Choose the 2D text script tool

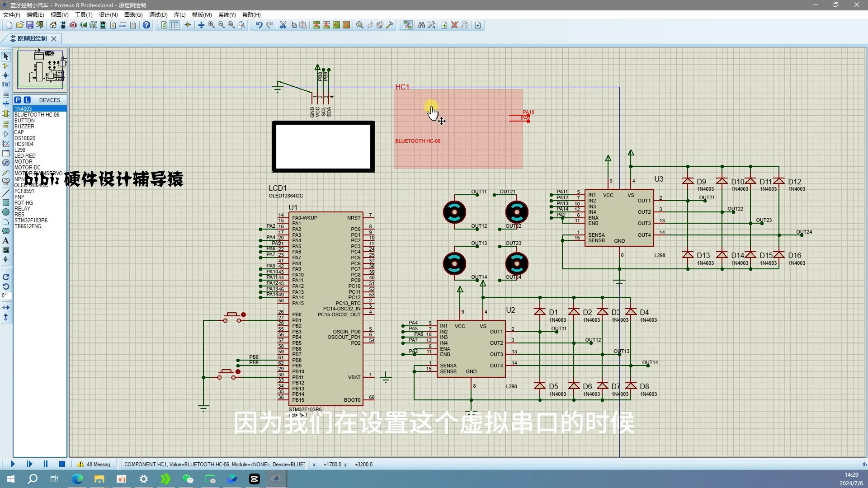[6, 240]
